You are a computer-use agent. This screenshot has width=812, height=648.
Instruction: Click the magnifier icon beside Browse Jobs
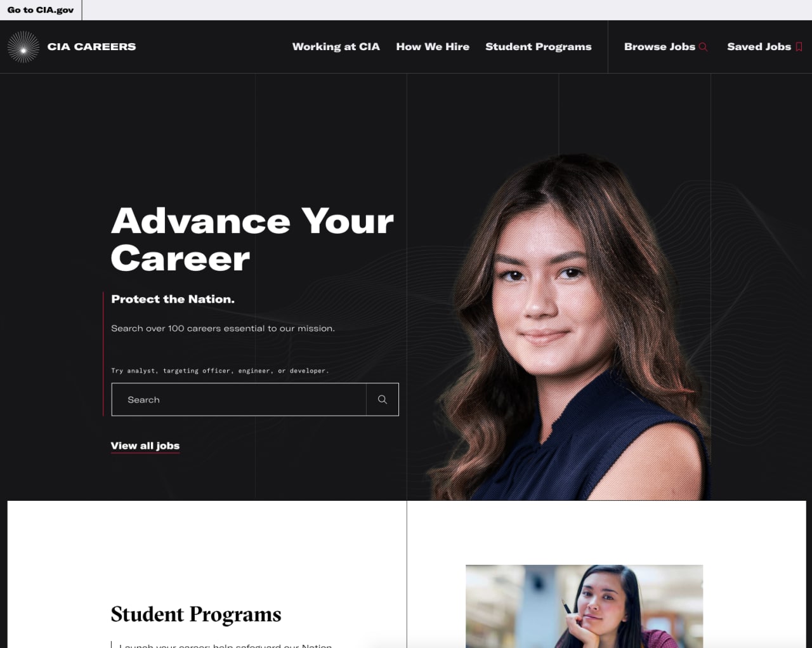tap(703, 47)
